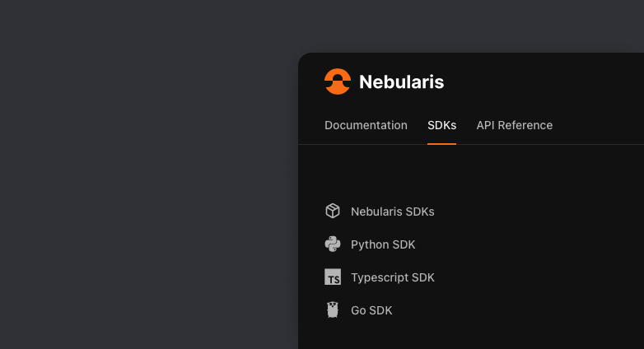
Task: Switch to the API Reference tab
Action: coord(514,125)
